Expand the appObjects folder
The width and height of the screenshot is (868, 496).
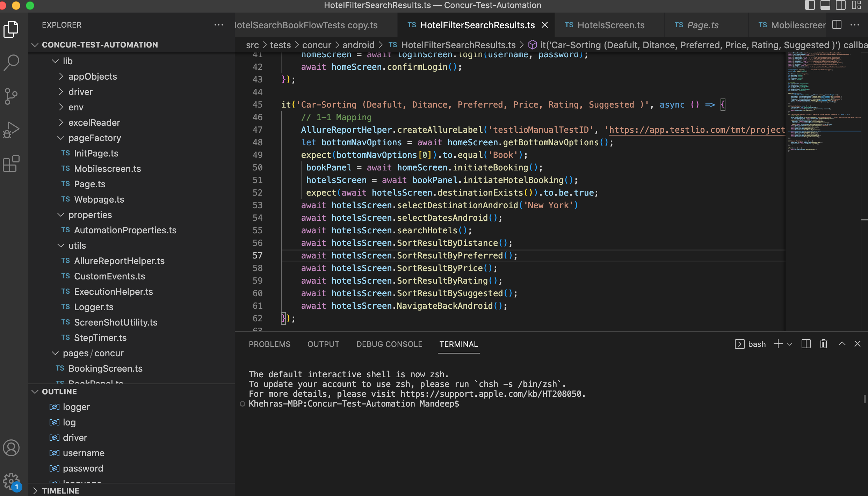click(93, 76)
